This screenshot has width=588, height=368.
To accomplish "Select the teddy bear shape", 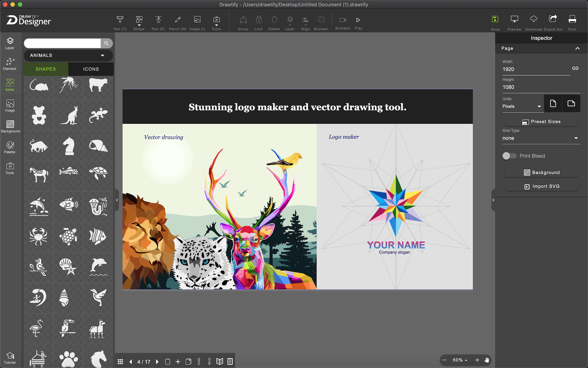I will [39, 115].
